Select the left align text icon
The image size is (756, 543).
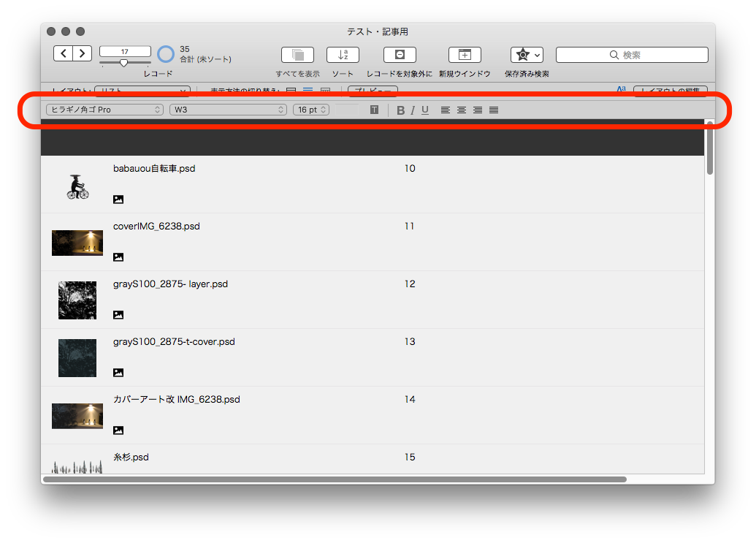point(445,109)
